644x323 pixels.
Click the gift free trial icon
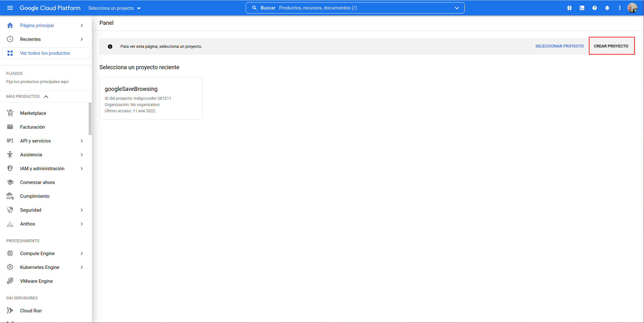pos(569,8)
